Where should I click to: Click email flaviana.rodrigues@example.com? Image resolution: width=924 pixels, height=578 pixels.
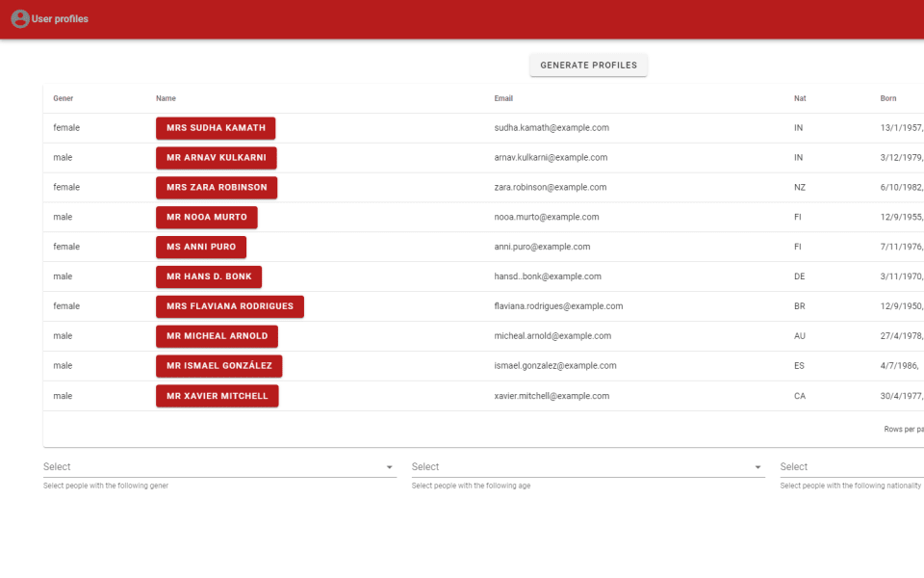coord(558,306)
